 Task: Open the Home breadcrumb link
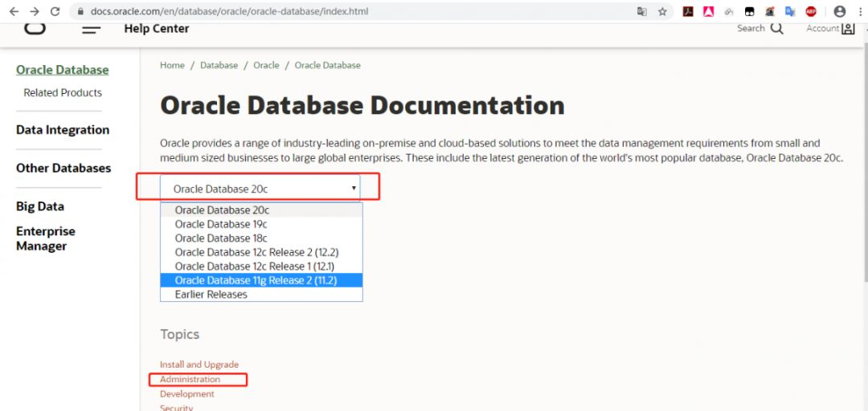(172, 65)
